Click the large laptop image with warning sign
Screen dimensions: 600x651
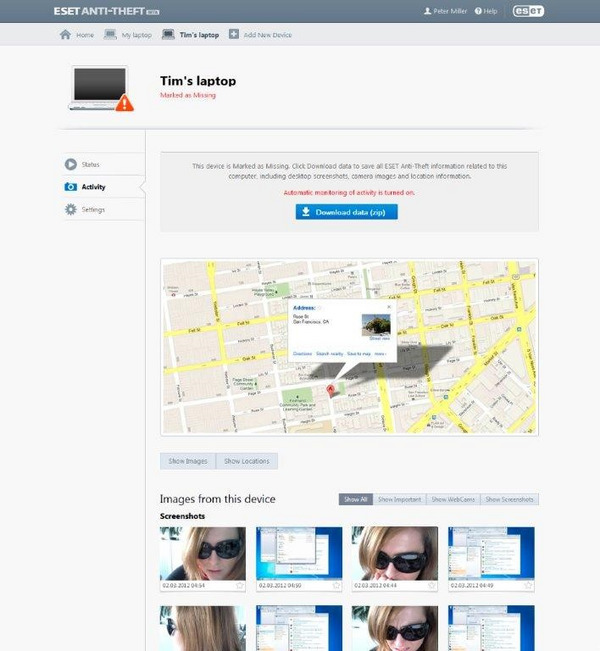[101, 89]
